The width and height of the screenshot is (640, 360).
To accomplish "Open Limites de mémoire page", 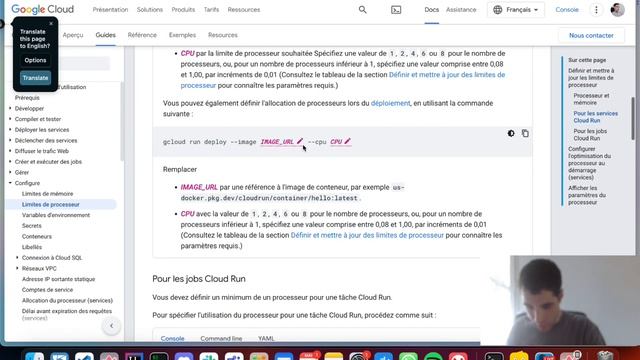I will (x=47, y=194).
